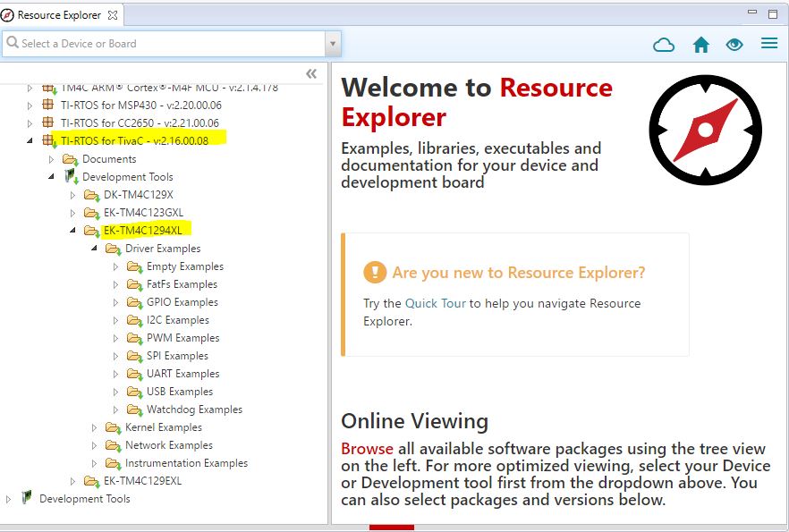Screen dimensions: 789x532
Task: Select Empty Examples tree label
Action: point(185,266)
